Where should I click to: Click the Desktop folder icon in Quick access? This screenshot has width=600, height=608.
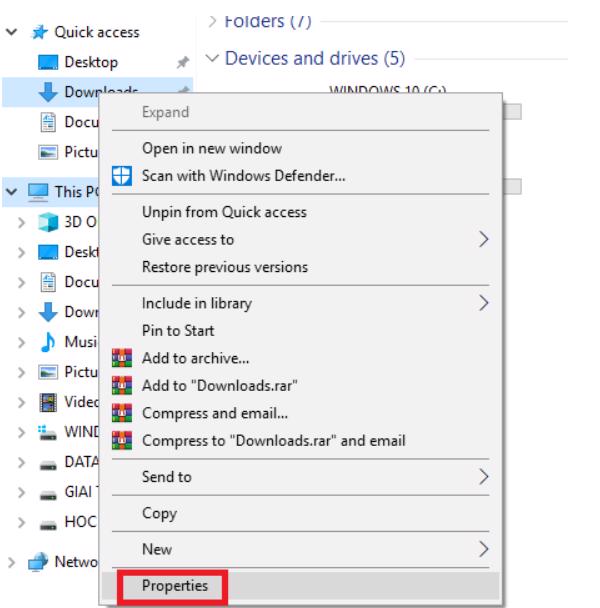point(48,63)
